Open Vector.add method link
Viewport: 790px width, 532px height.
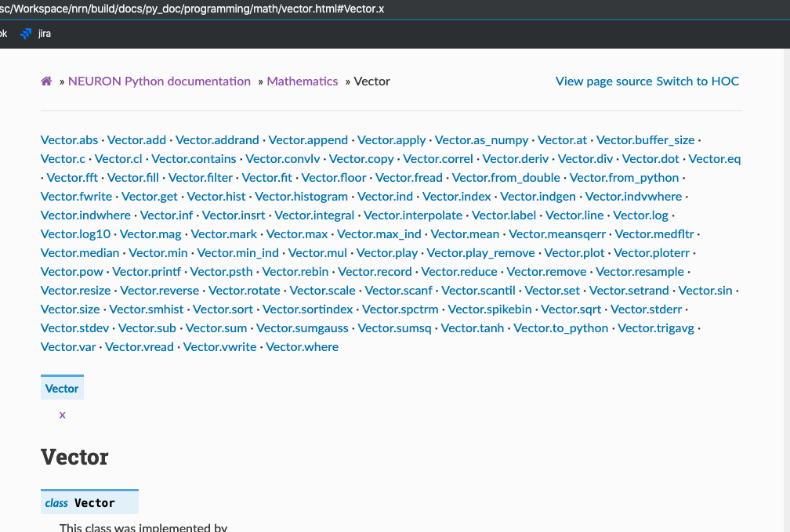[x=136, y=140]
